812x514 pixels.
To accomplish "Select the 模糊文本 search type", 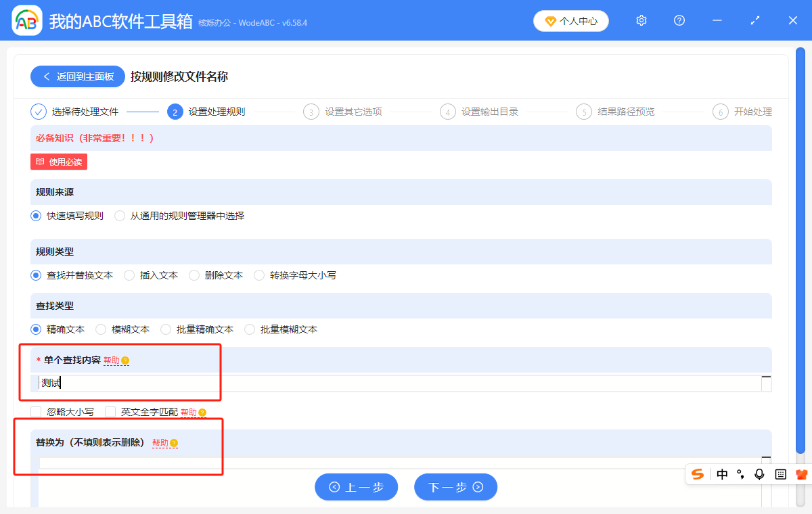I will pos(100,329).
